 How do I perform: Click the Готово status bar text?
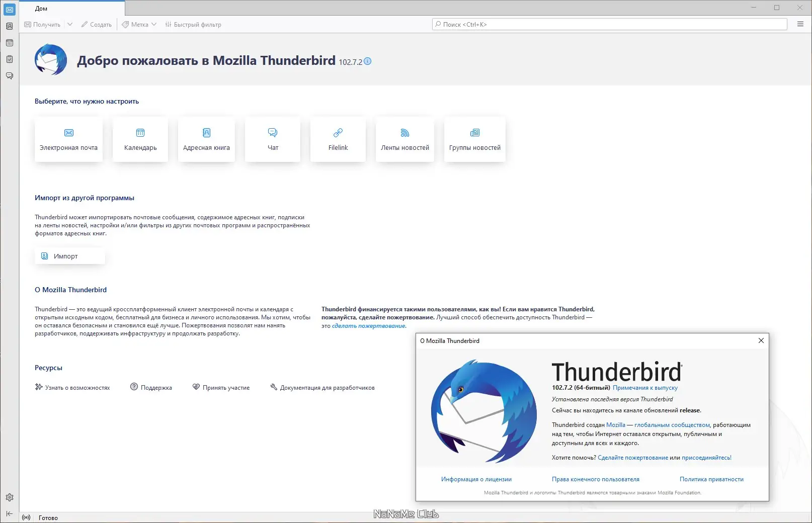(x=48, y=517)
